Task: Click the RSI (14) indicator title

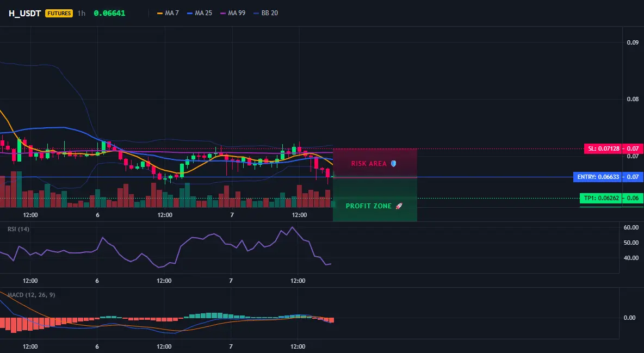Action: (18, 229)
